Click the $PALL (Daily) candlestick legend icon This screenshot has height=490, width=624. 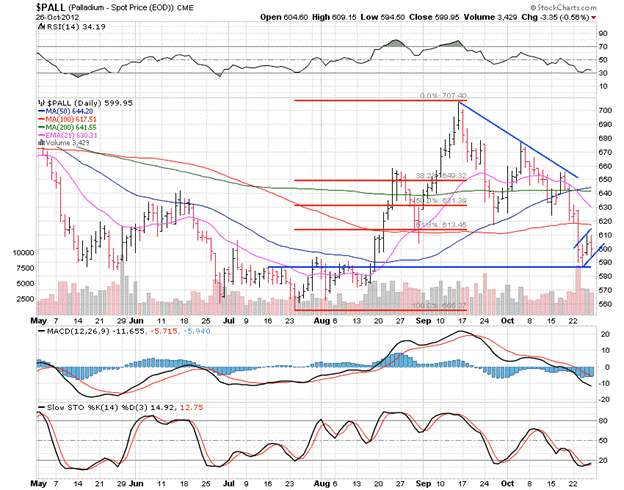40,102
